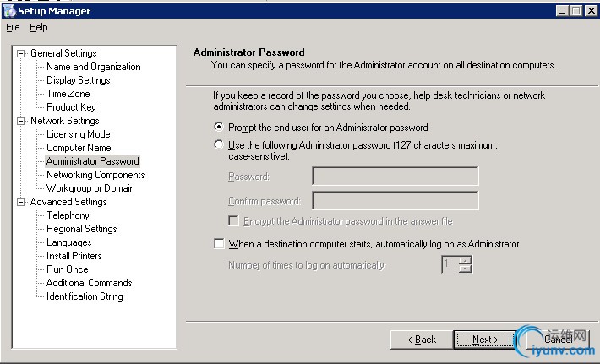Open Name and Organization settings page

click(93, 67)
